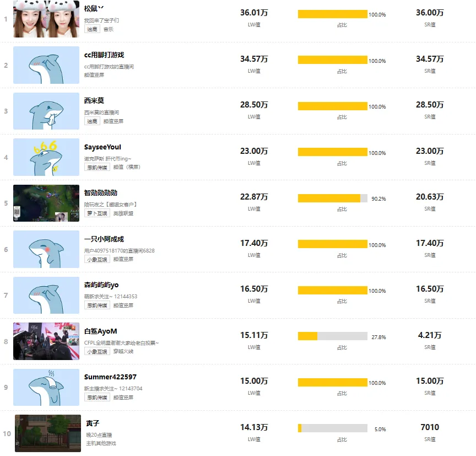Click the 90.2% ratio bar of 智勋勋勋勋
This screenshot has height=456, width=476.
pos(332,198)
